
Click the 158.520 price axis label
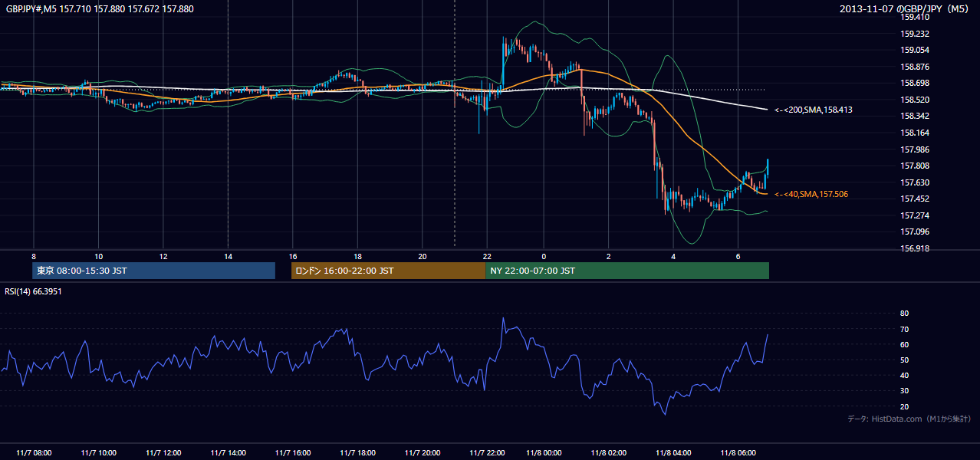click(915, 100)
